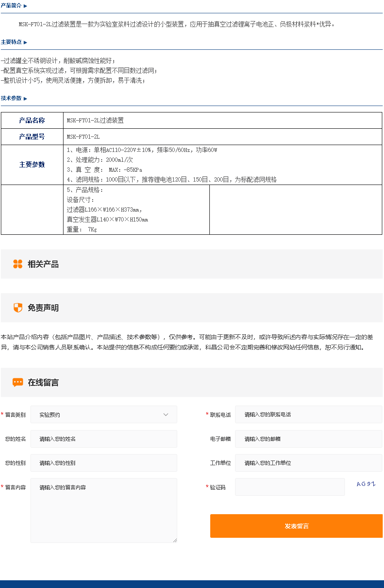Click the shield icon beside 免责声明
Screen dimensions: 384x588
[x=18, y=308]
